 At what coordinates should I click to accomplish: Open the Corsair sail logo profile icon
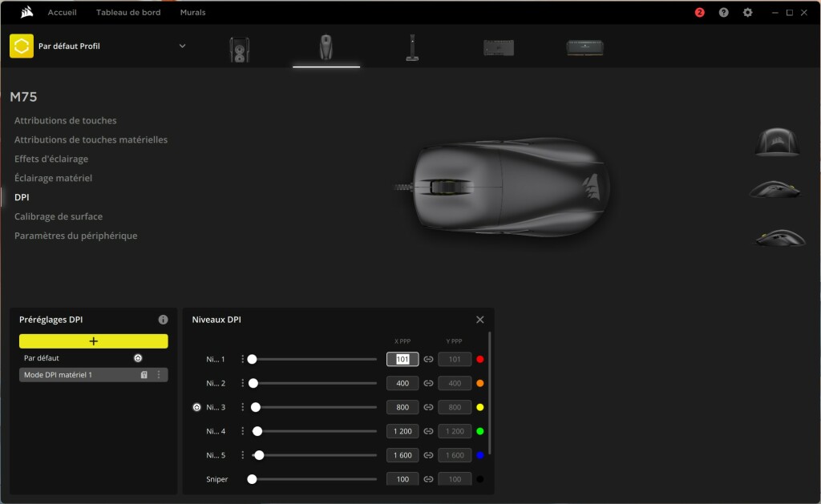coord(22,46)
